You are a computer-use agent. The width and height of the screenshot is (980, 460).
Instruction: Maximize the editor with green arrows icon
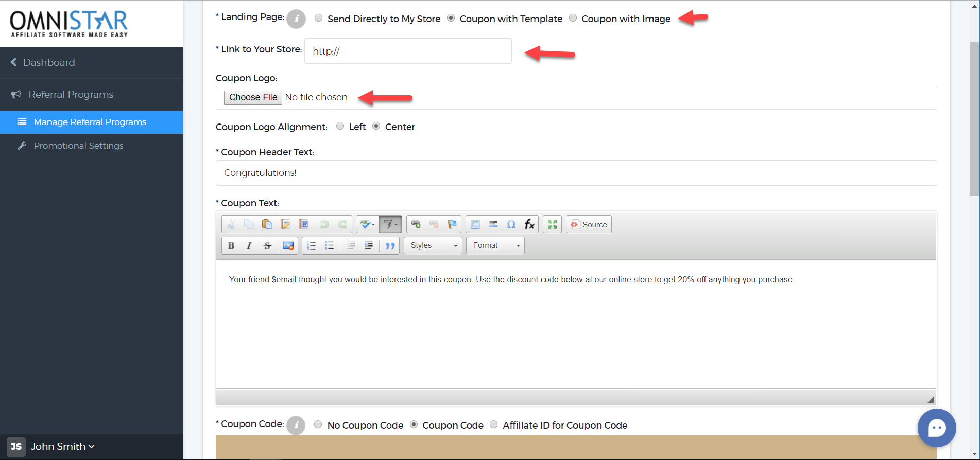click(x=552, y=224)
